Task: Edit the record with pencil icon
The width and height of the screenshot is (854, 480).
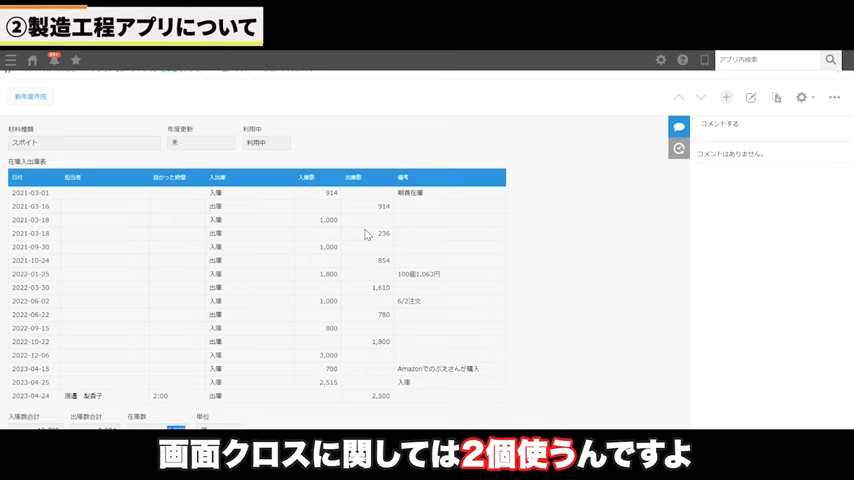Action: (x=751, y=98)
